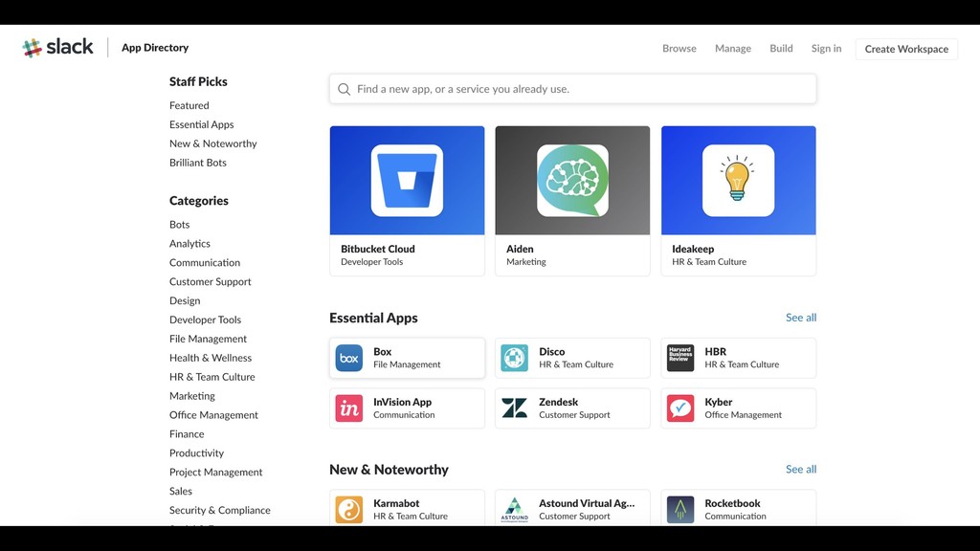Open the Aiden brain icon

coord(572,181)
